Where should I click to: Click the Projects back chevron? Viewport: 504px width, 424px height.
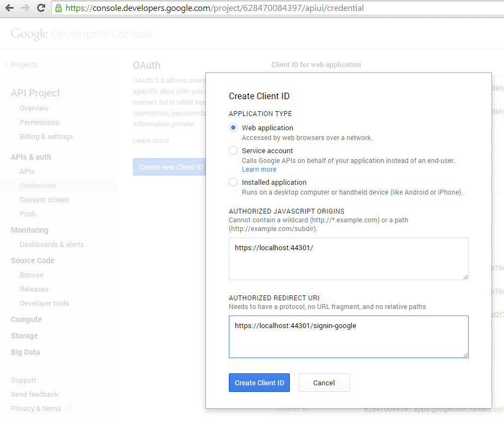(7, 65)
